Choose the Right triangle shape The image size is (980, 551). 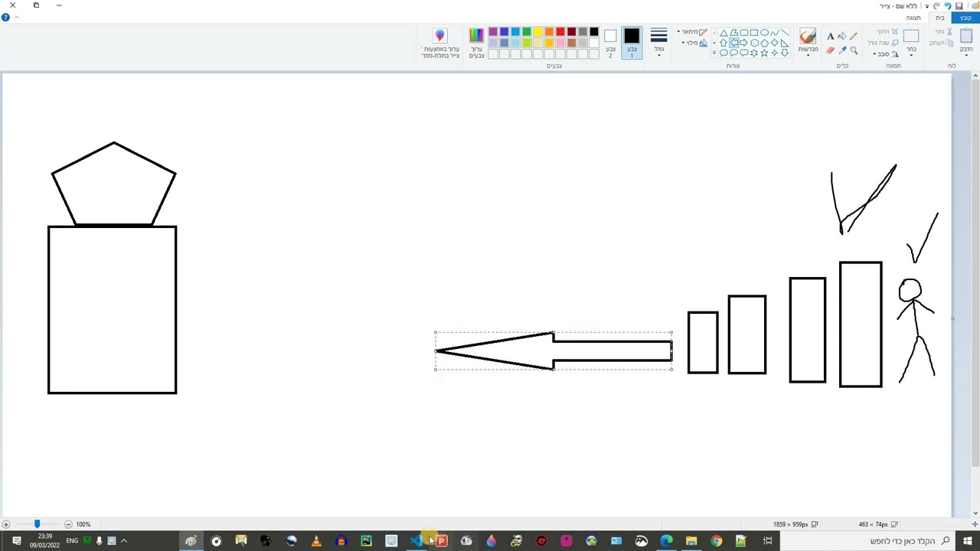tap(785, 43)
